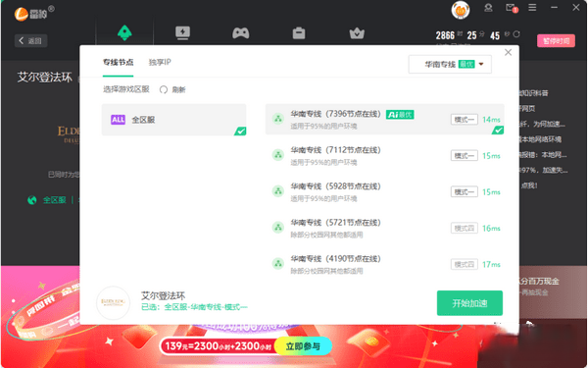This screenshot has height=368, width=588.
Task: Open the gamepad games library icon
Action: [x=240, y=33]
